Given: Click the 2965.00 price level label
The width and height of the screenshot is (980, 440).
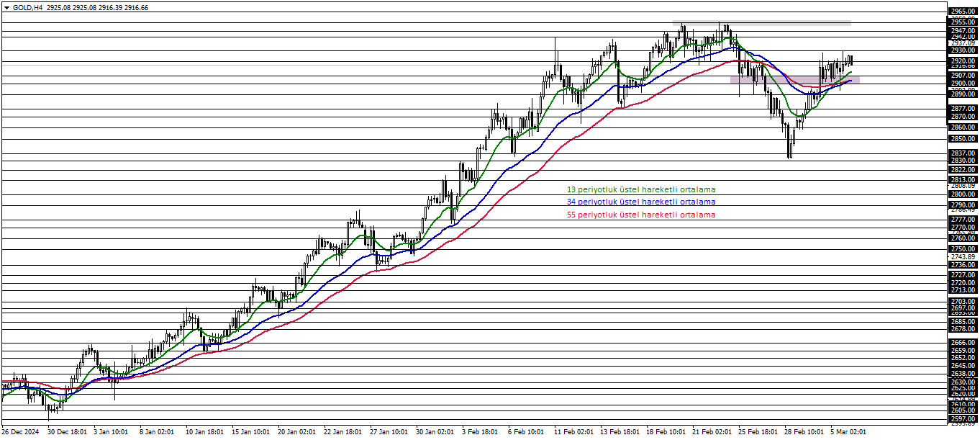Looking at the screenshot, I should coord(963,12).
